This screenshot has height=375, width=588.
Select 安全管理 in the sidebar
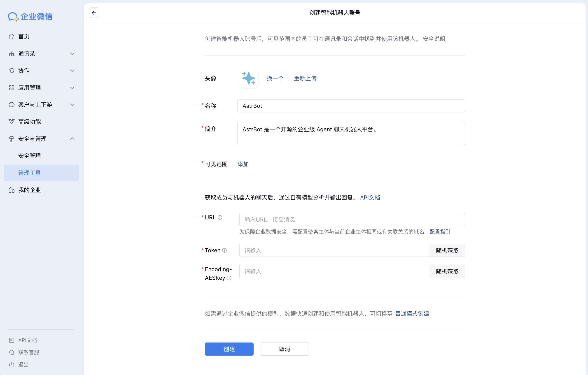[x=29, y=156]
